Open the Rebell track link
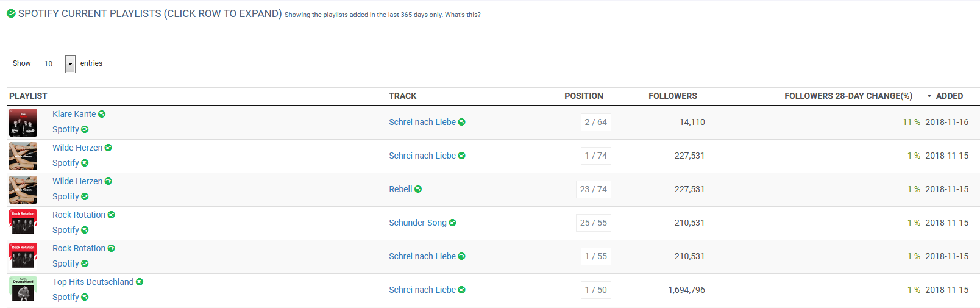The height and width of the screenshot is (308, 980). pos(400,189)
